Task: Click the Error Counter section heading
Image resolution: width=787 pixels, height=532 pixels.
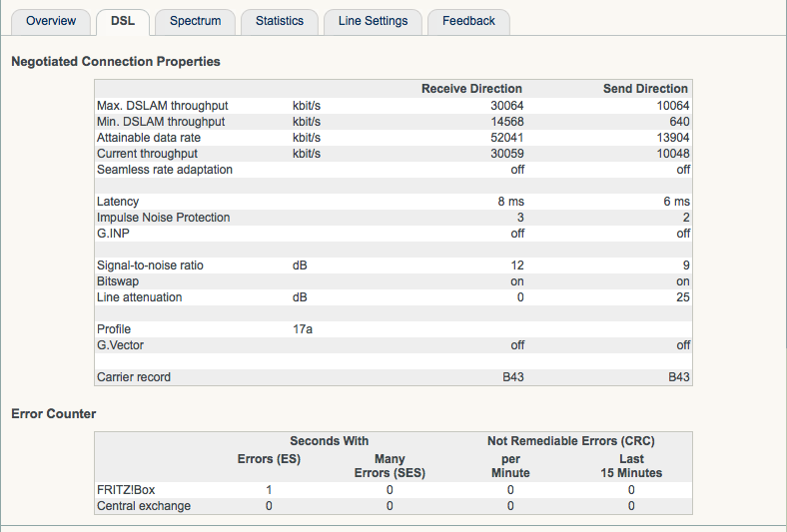Action: pos(54,413)
